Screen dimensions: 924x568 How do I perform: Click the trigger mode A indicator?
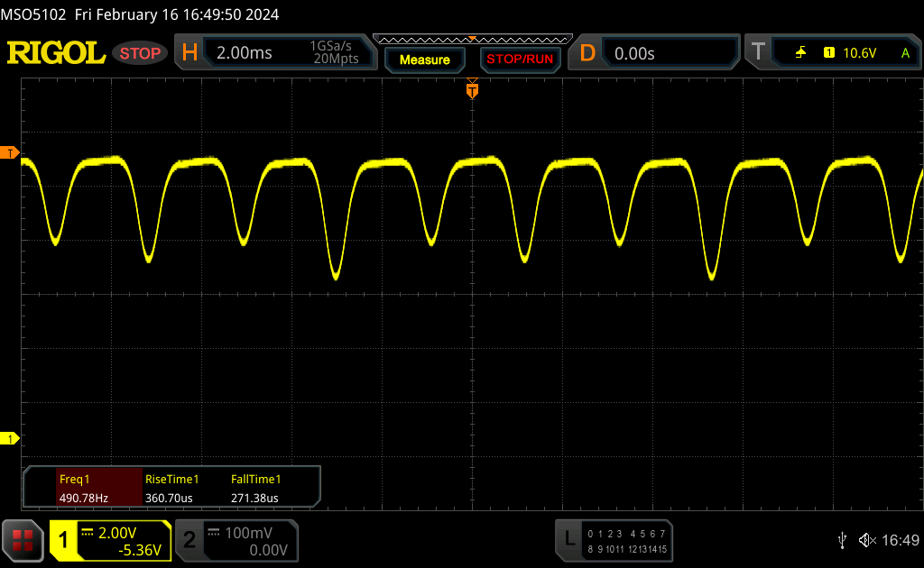click(x=906, y=53)
